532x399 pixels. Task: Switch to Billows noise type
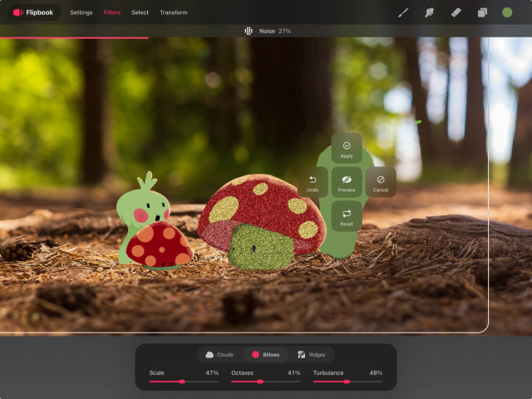click(x=266, y=355)
